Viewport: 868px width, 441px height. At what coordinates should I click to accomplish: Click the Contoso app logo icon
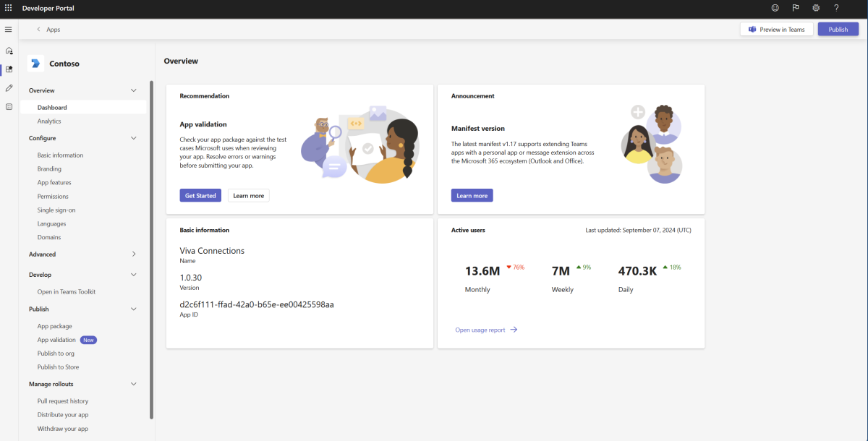point(35,64)
